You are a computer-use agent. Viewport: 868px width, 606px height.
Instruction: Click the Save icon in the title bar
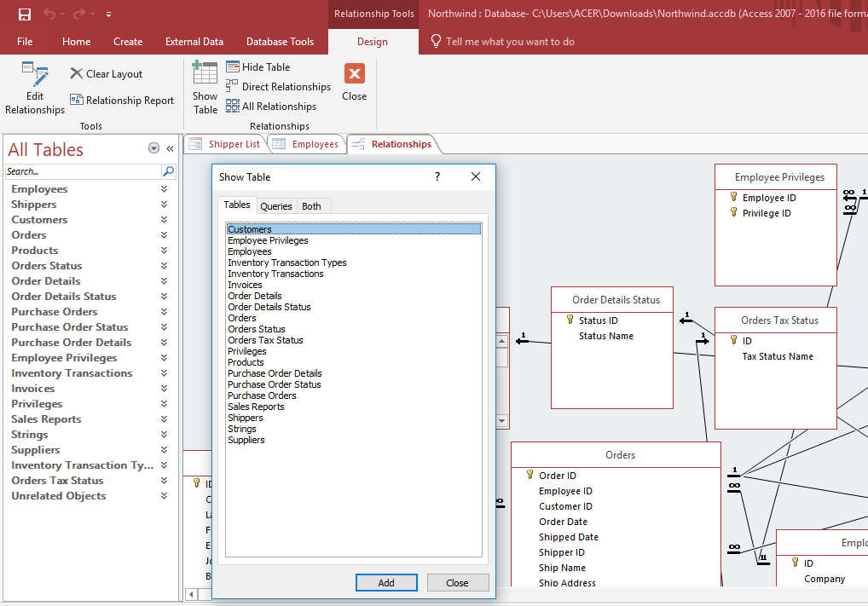(x=24, y=14)
